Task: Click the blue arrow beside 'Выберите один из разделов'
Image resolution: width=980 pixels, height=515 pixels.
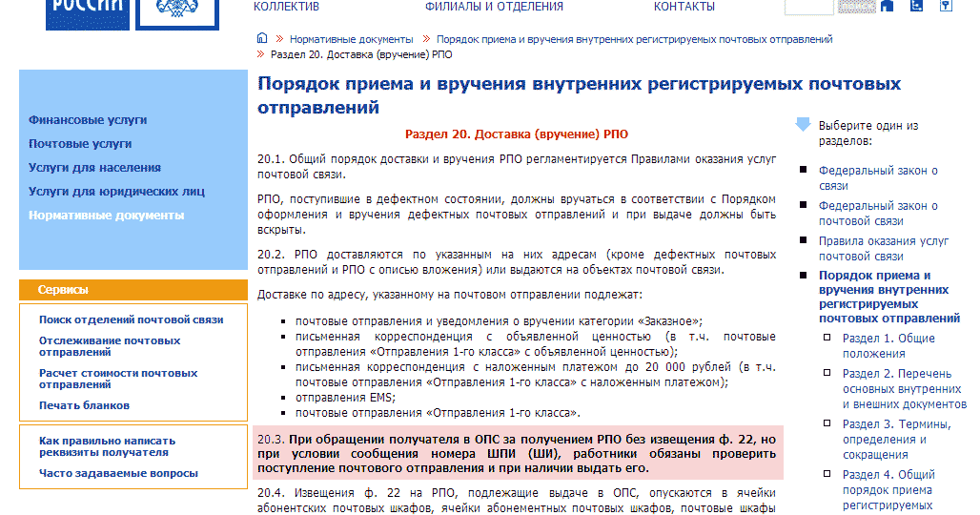Action: 803,124
